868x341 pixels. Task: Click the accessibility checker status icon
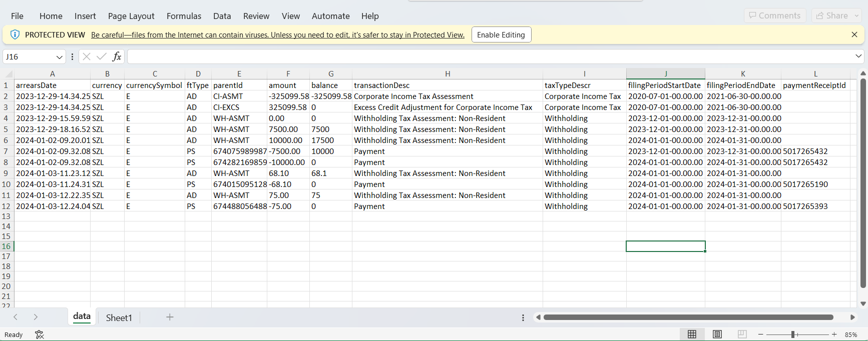(x=40, y=334)
